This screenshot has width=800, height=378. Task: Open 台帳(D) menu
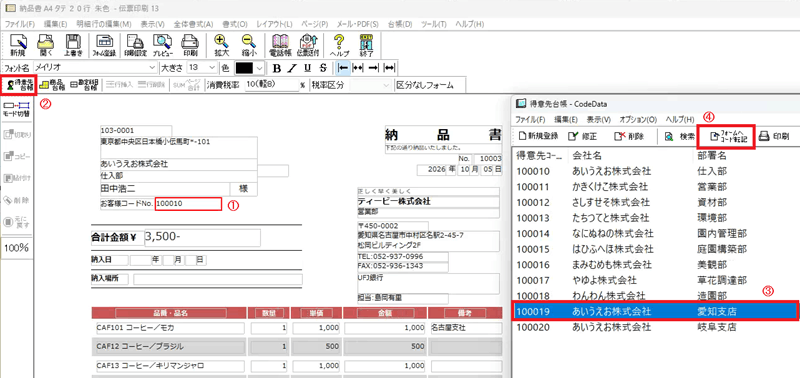(x=399, y=24)
